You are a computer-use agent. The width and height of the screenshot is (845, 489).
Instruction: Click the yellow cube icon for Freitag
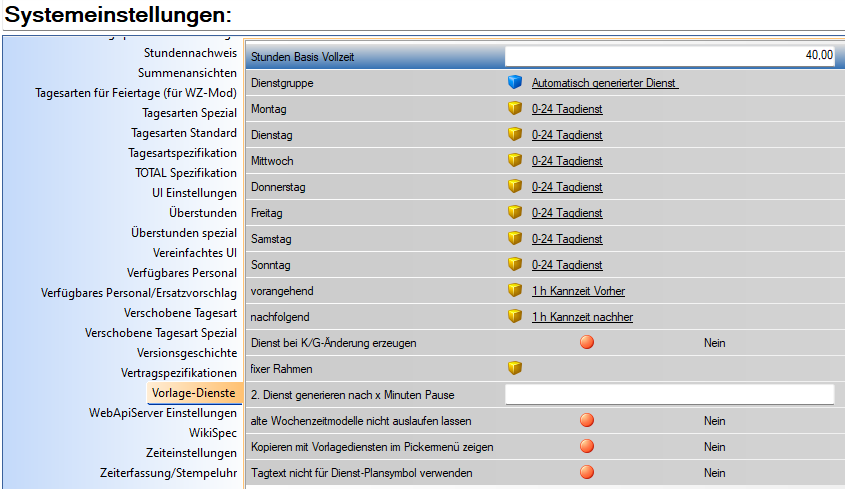click(515, 213)
